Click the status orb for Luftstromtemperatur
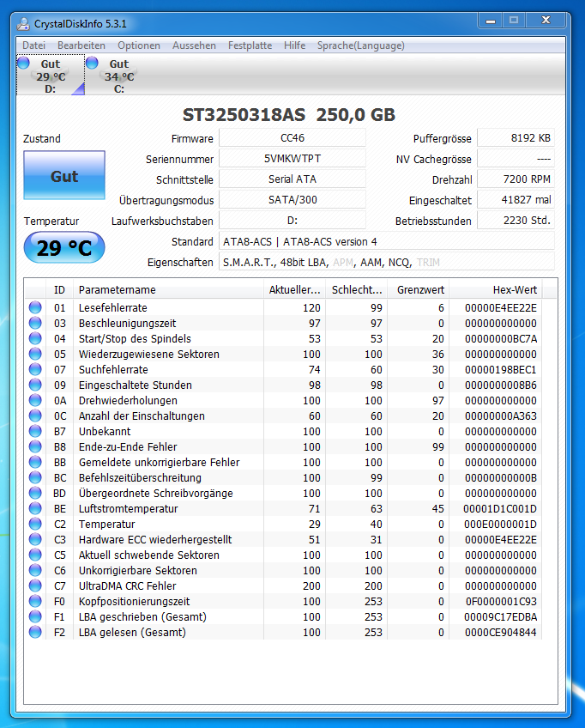This screenshot has width=585, height=728. pos(35,508)
